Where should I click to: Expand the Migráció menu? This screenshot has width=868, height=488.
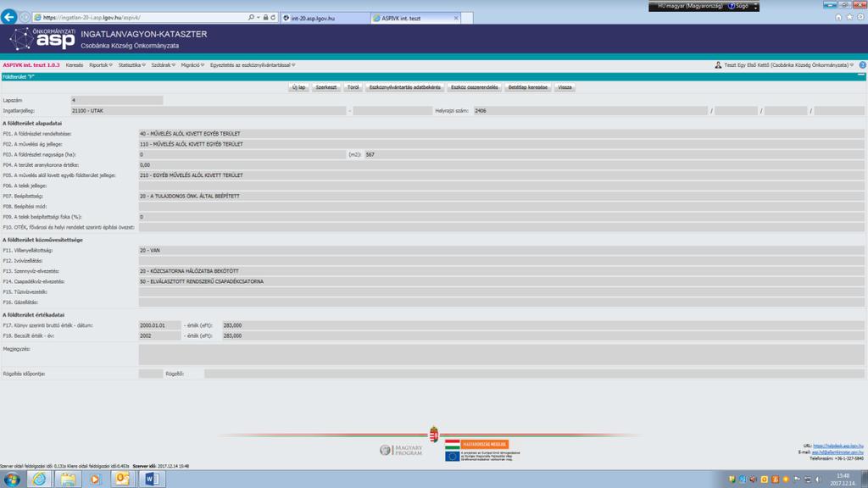pos(192,64)
